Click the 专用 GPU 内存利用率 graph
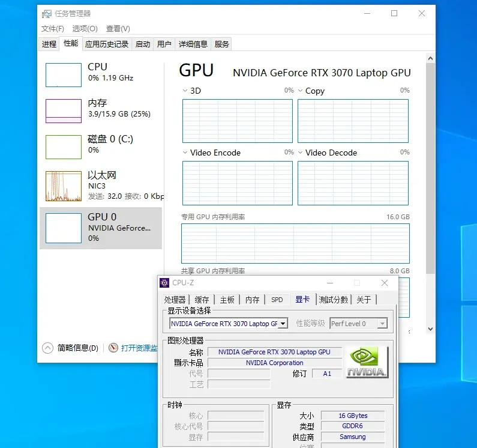The image size is (477, 448). pyautogui.click(x=295, y=243)
